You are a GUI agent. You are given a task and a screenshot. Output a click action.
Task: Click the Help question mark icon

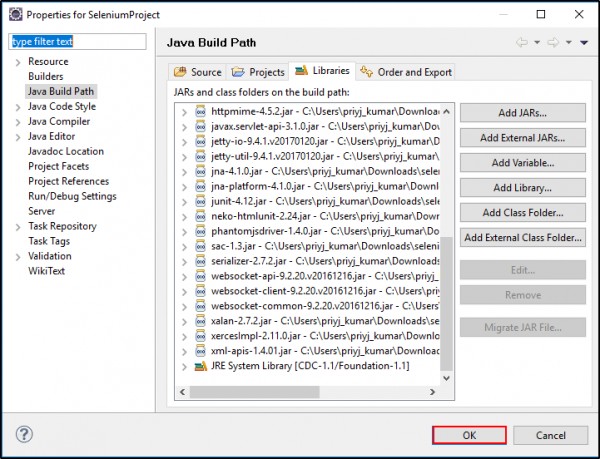tap(24, 435)
